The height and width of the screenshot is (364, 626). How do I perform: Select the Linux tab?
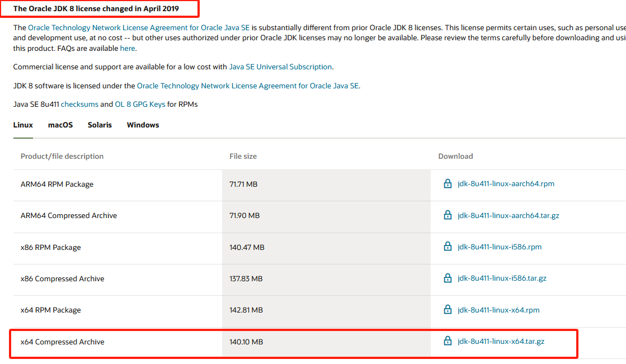tap(23, 125)
